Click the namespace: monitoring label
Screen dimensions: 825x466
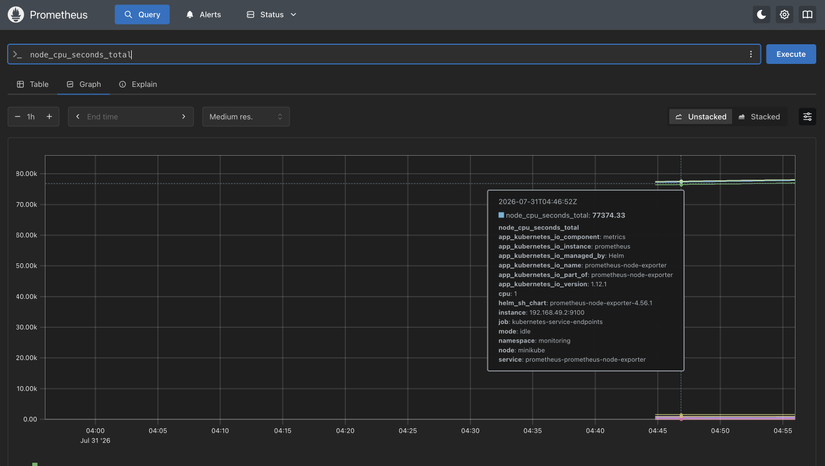pos(534,341)
